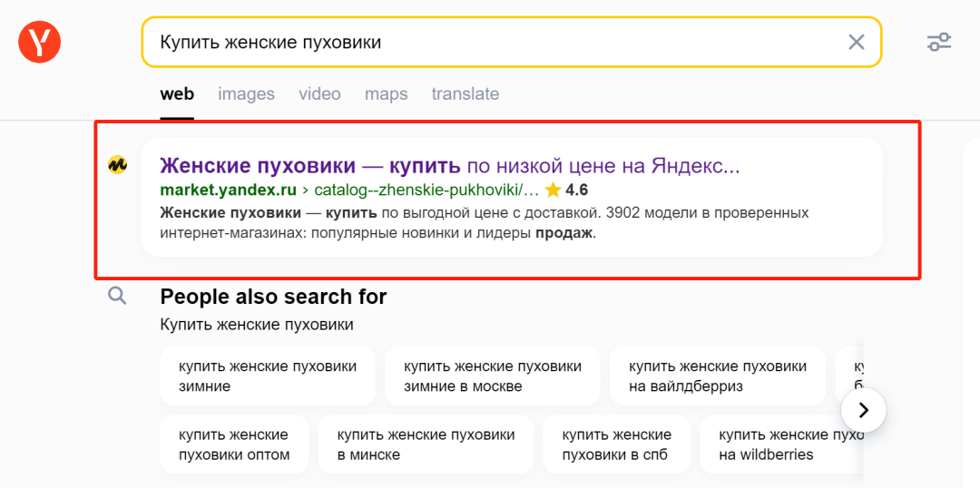Open the catalog--zhenskie-pukhoviki breadcrumb link
Screen dimensions: 980x488
tap(426, 190)
